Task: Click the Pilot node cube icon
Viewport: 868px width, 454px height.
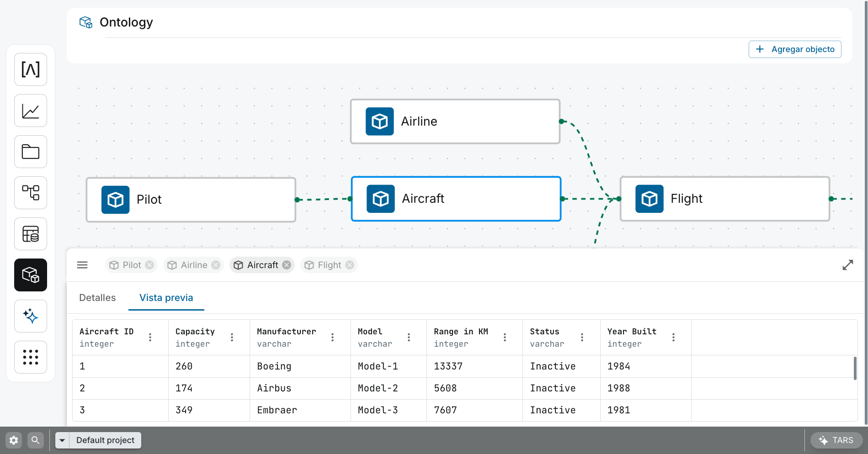Action: [x=116, y=200]
